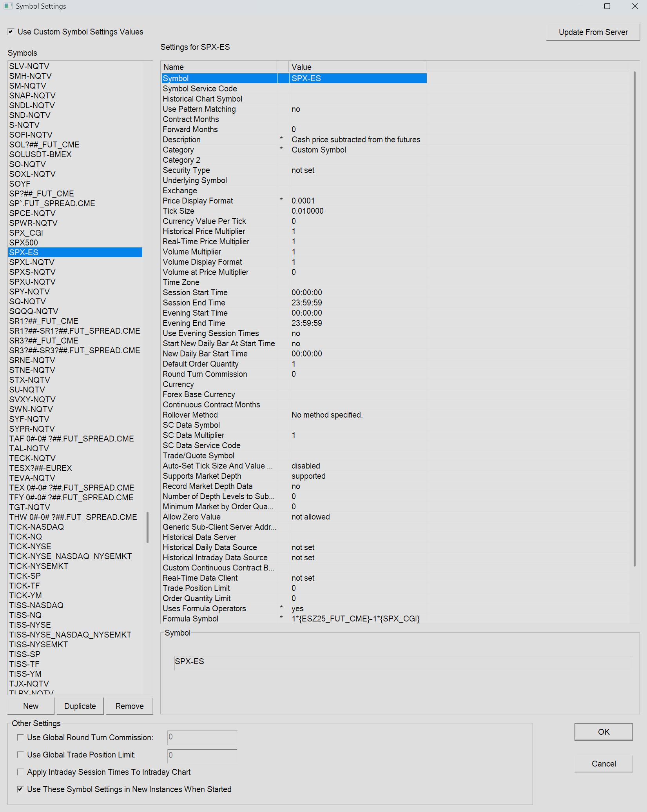The image size is (647, 812).
Task: Click the Rollover Method value No method specified
Action: (327, 415)
